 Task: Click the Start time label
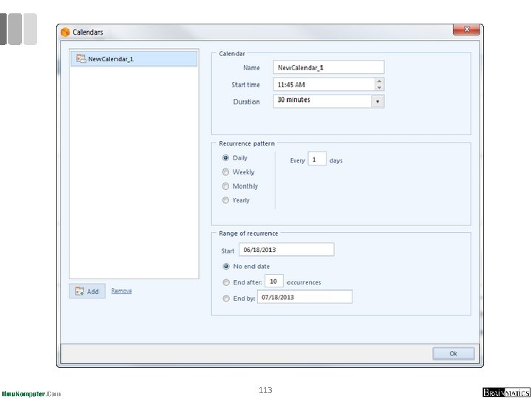click(245, 85)
